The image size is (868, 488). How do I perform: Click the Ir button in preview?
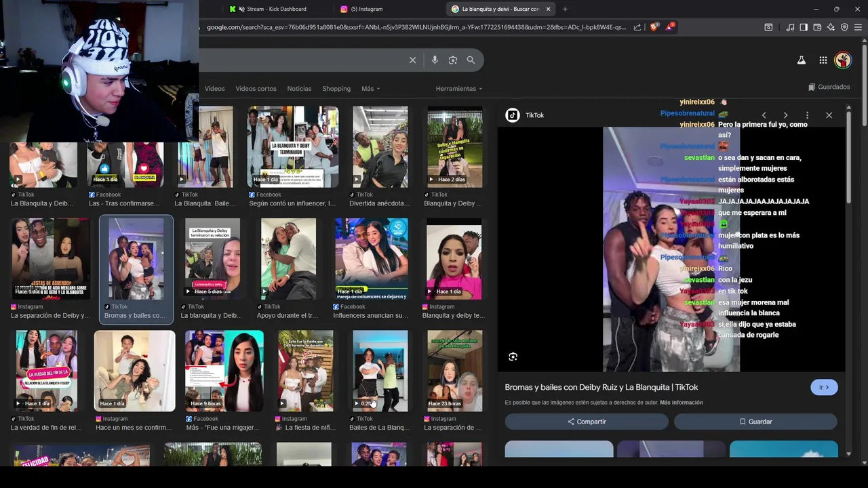click(824, 388)
